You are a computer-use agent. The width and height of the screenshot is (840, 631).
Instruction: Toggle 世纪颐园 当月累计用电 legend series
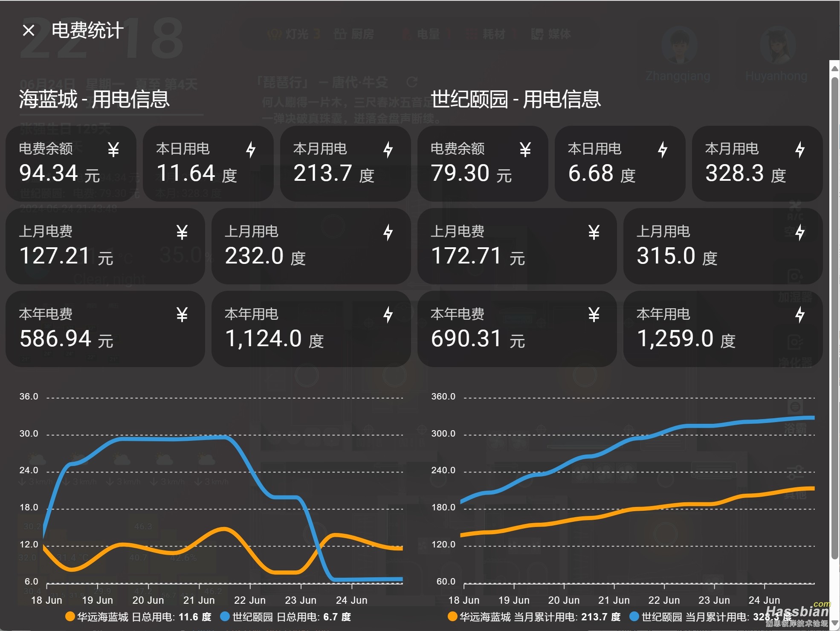(x=710, y=617)
